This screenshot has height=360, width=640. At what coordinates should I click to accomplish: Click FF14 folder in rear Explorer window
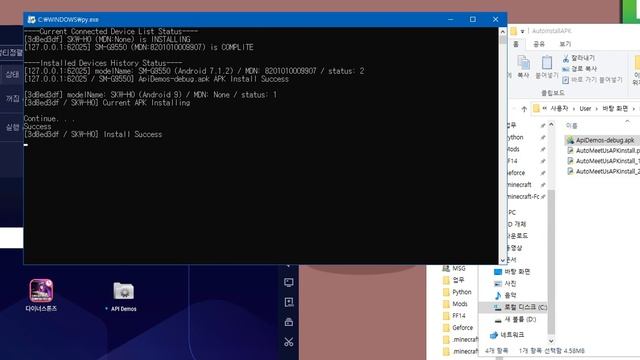click(x=454, y=316)
